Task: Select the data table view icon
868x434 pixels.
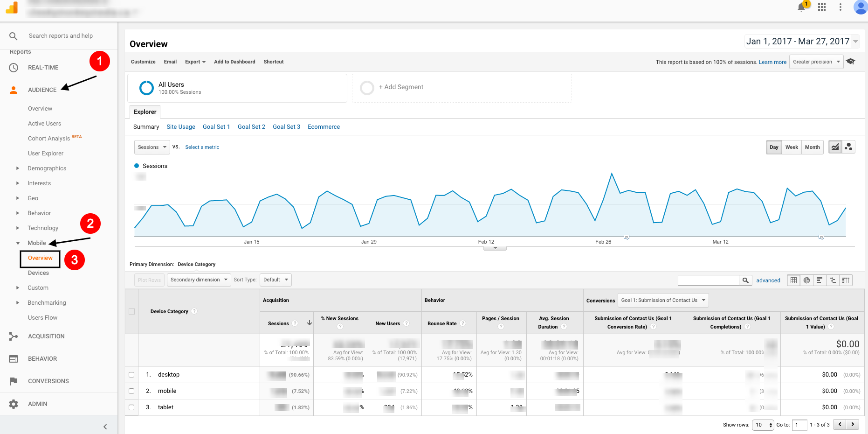Action: coord(793,280)
